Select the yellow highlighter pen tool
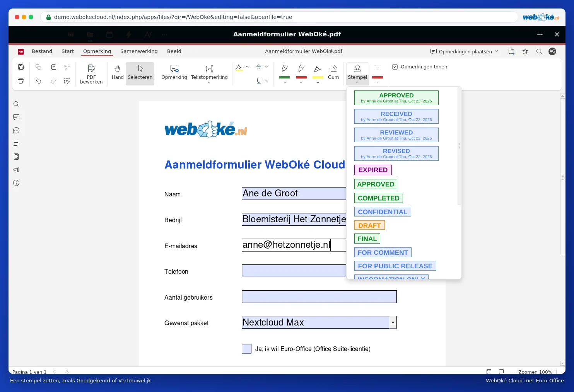The image size is (574, 392). pyautogui.click(x=318, y=70)
